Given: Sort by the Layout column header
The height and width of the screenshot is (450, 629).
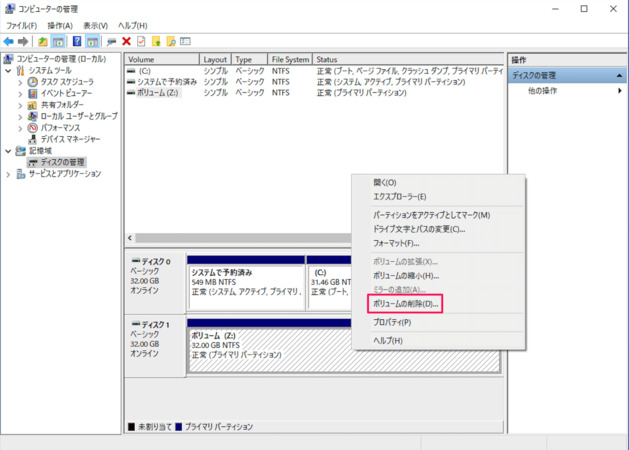Looking at the screenshot, I should (x=215, y=59).
